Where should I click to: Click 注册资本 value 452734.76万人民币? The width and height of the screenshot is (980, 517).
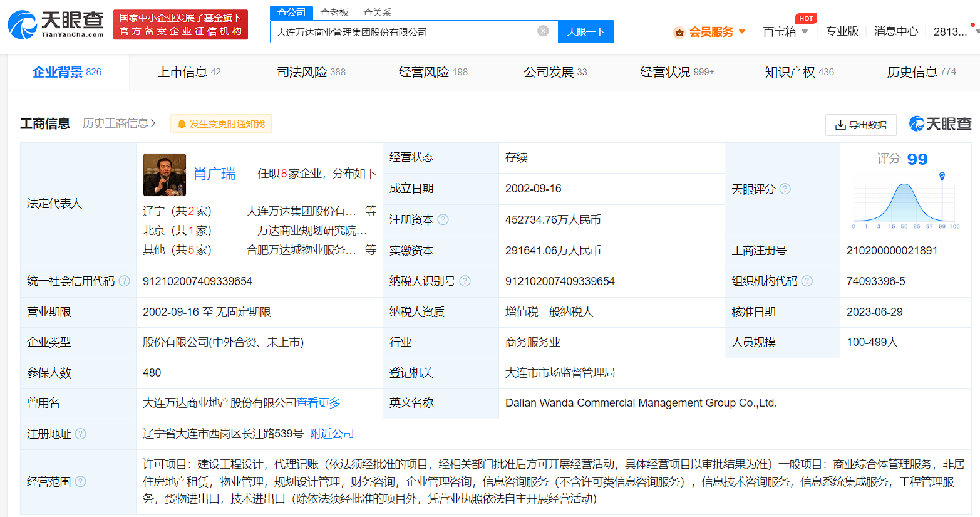(553, 220)
